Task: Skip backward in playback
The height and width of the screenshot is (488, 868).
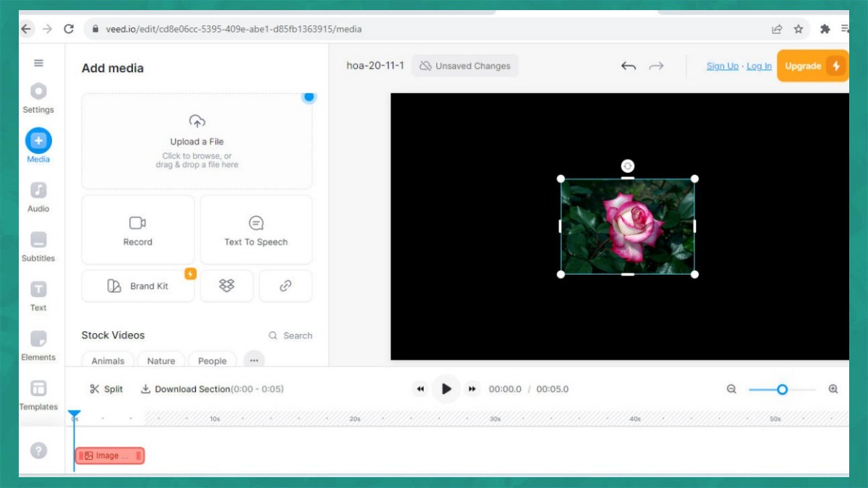Action: [x=420, y=389]
